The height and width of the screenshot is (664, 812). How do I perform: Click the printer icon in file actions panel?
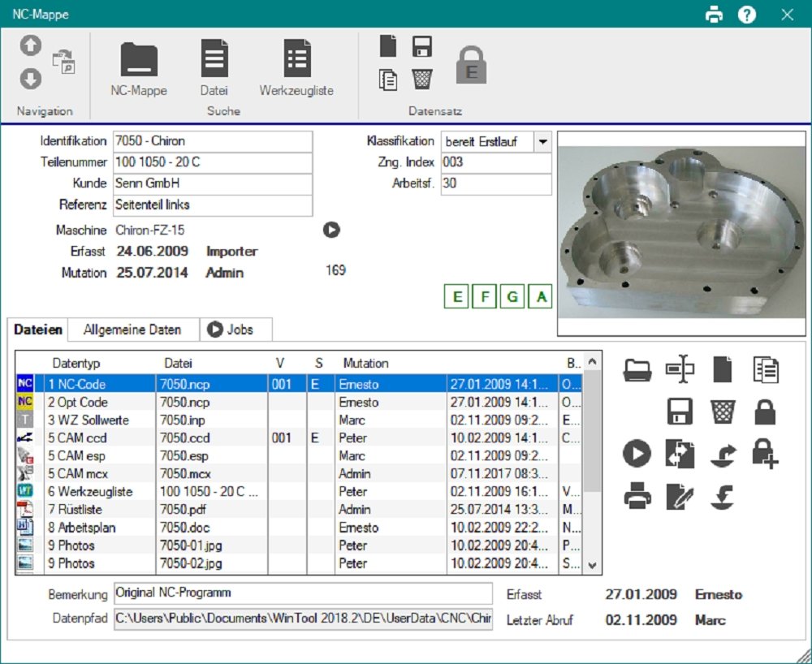click(637, 495)
